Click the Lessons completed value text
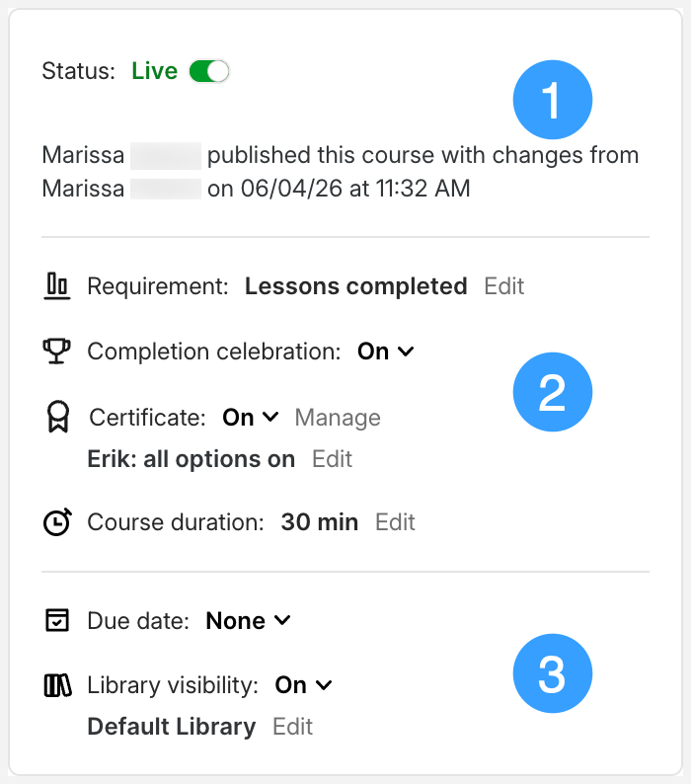 pos(356,286)
